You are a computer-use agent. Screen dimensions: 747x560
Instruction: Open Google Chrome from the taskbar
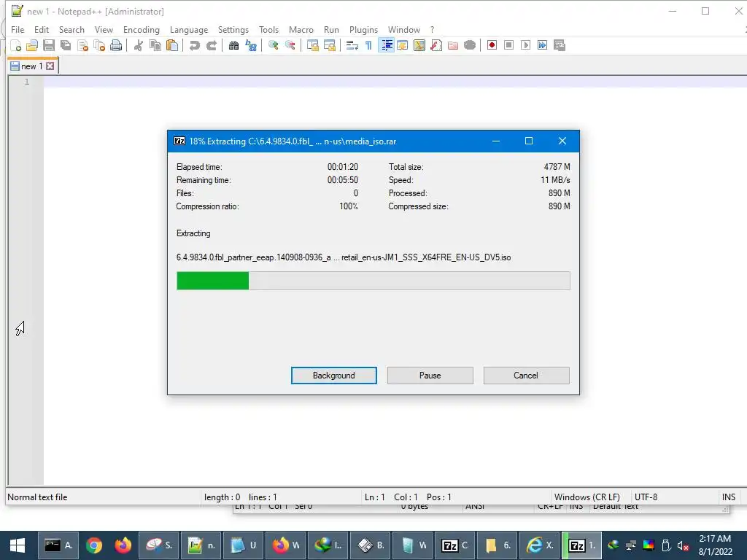point(94,545)
